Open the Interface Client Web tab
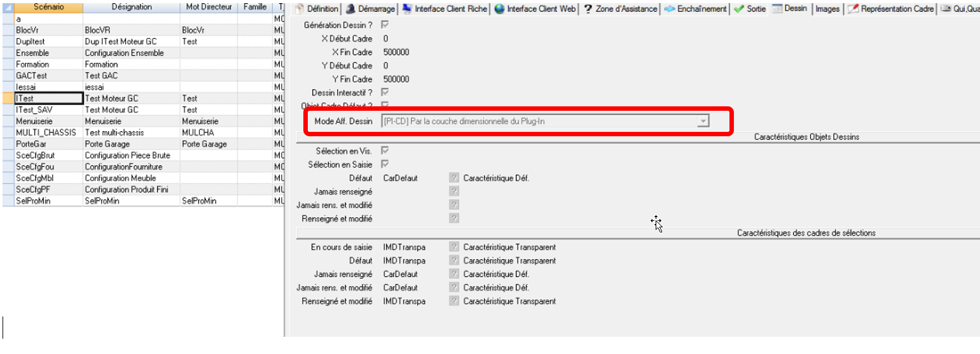 (x=535, y=9)
